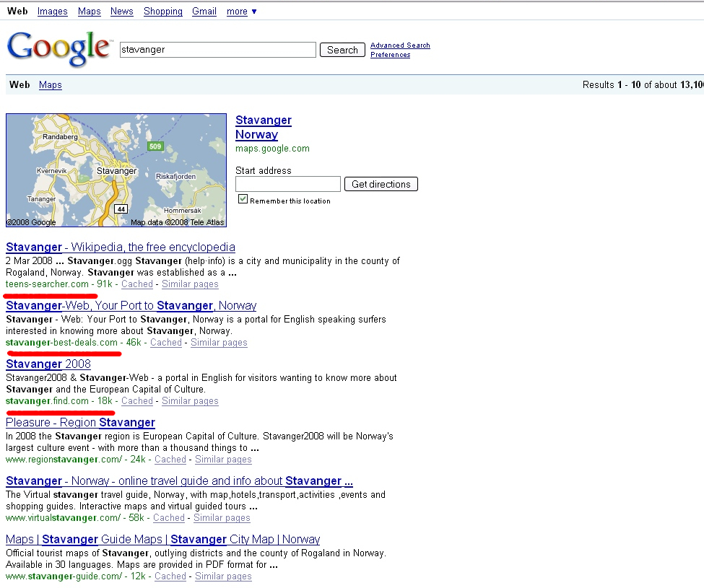Open Advanced Search link
Viewport: 704px width, 588px height.
click(400, 45)
